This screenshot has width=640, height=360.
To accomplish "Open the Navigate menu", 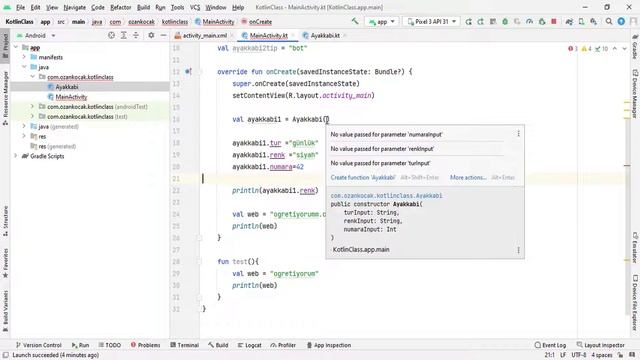I will coord(75,7).
